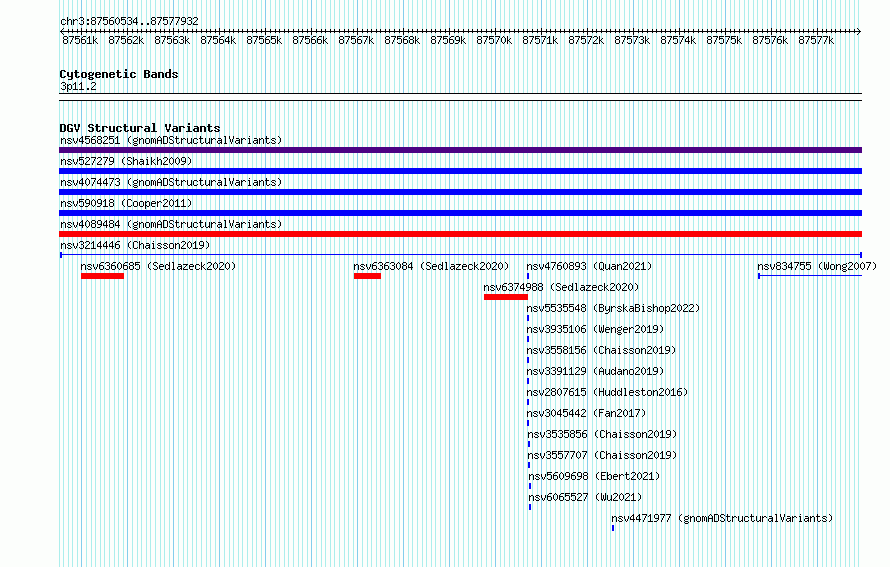Open nsv6065527 (Wu2021) label
The width and height of the screenshot is (890, 567).
point(585,497)
